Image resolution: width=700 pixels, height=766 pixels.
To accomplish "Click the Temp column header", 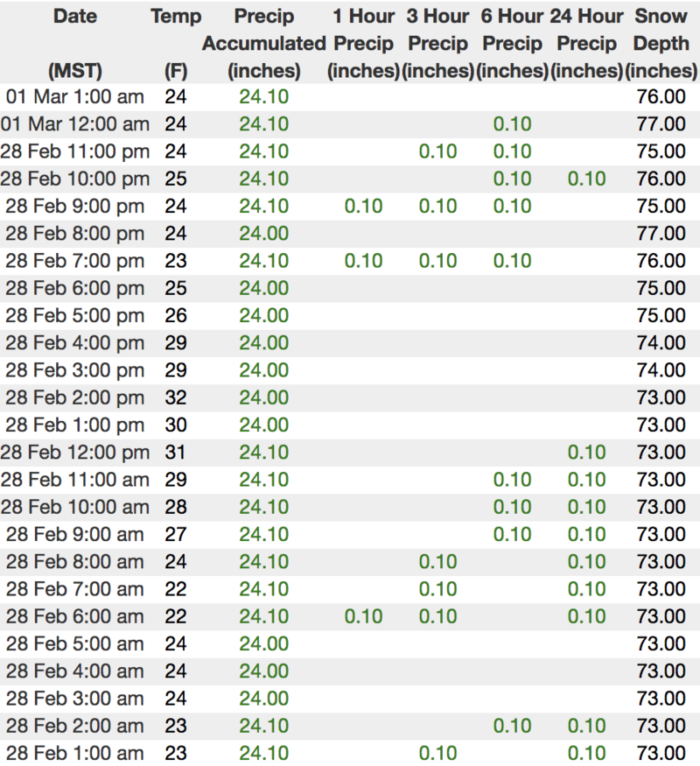I will [175, 17].
